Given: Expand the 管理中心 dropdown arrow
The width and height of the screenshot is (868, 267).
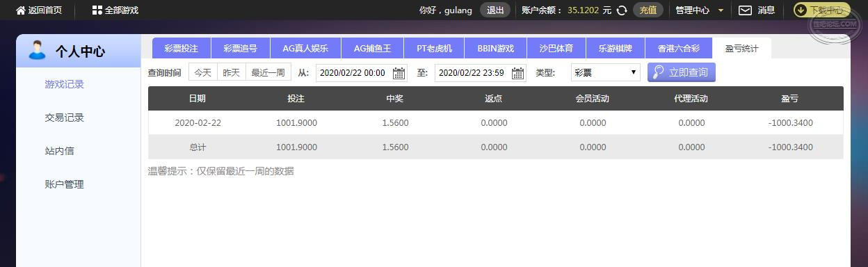Looking at the screenshot, I should click(721, 10).
